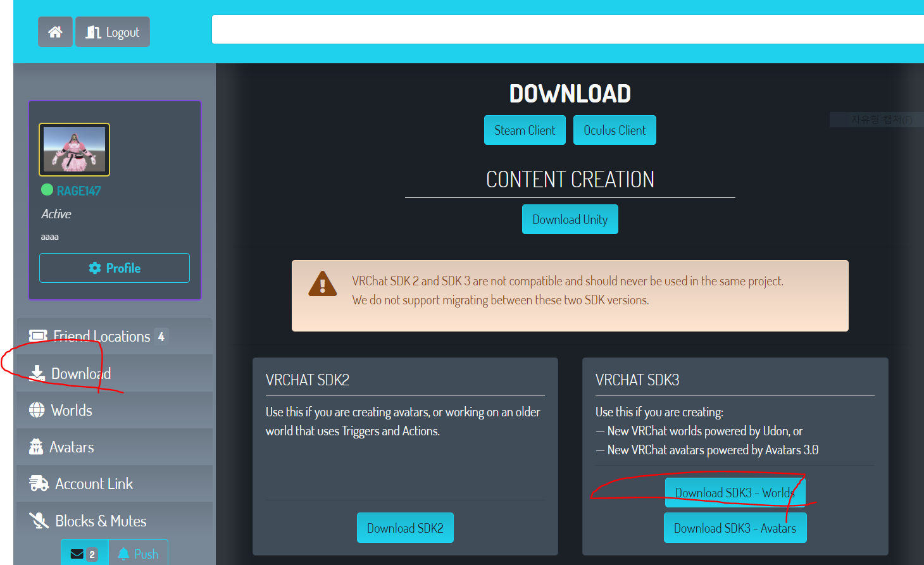Select the 'aaaa' status description text
924x565 pixels.
pyautogui.click(x=50, y=237)
